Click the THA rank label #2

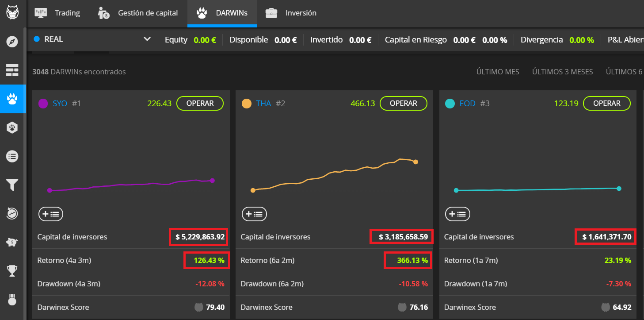click(x=280, y=104)
